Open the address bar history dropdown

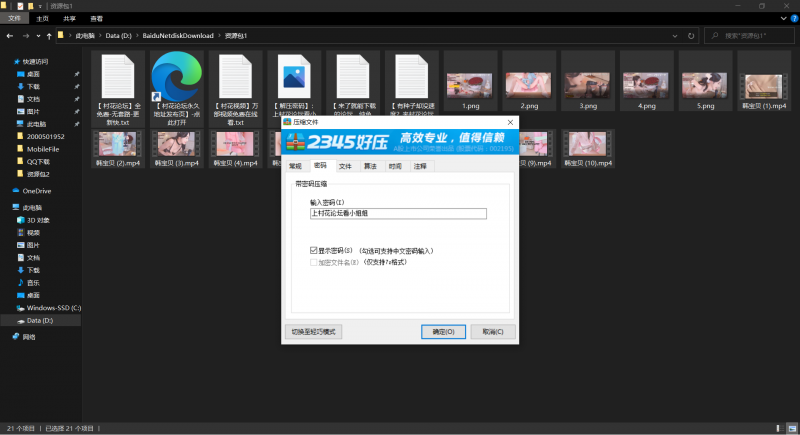click(677, 36)
